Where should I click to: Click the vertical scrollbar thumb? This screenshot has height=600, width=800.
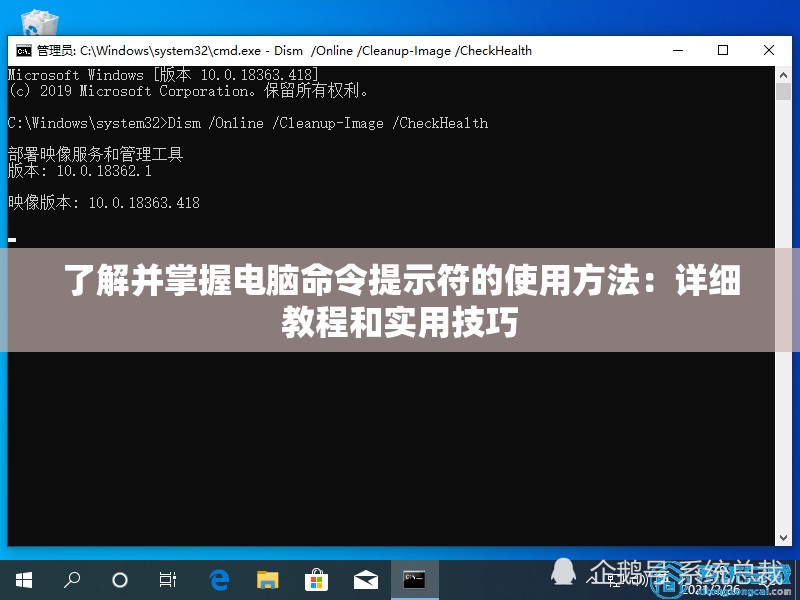coord(783,91)
